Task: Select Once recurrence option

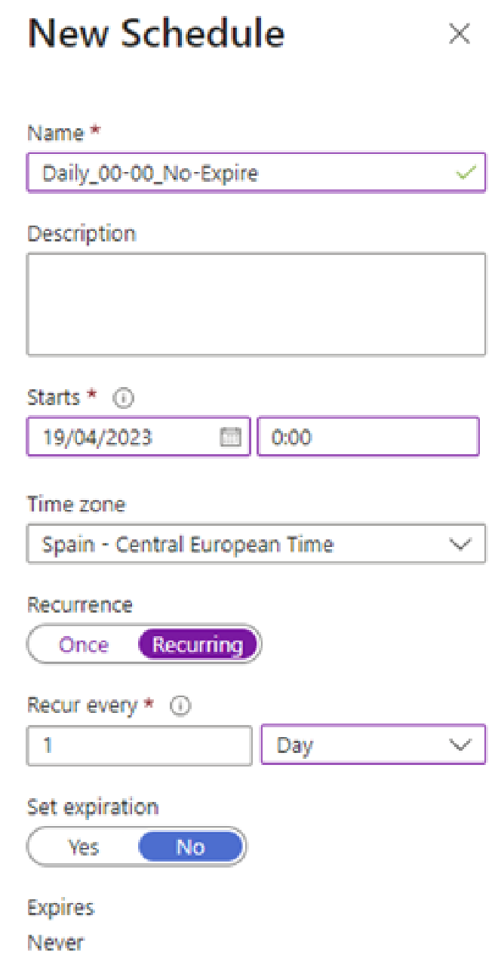Action: coord(84,645)
